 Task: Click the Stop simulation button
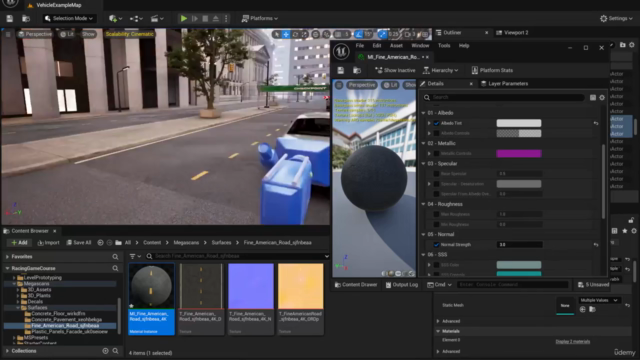coord(205,18)
